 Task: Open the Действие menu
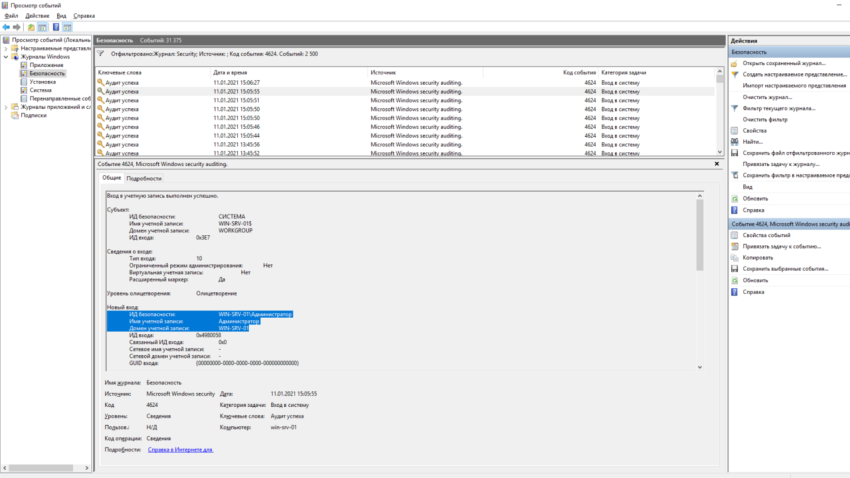click(37, 16)
